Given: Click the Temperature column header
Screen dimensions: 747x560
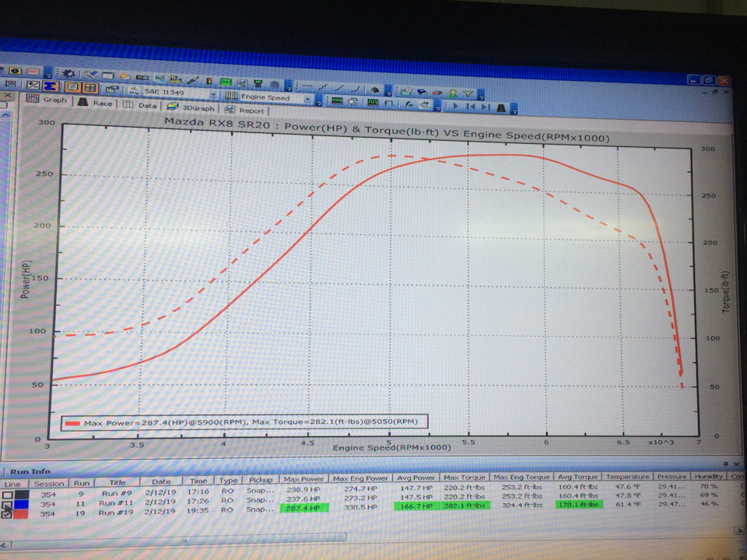Looking at the screenshot, I should [x=627, y=476].
